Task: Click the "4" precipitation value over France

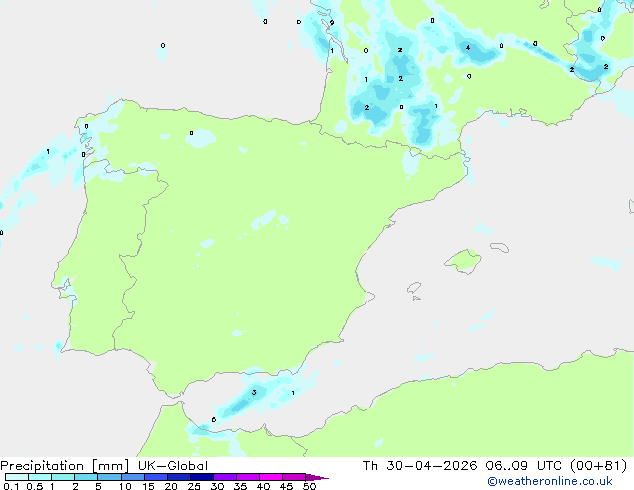Action: coord(468,48)
